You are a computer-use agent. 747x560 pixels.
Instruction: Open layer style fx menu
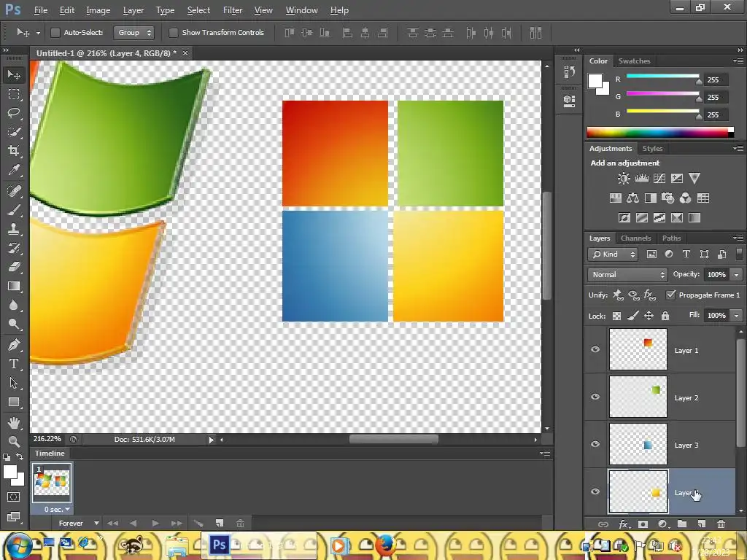(x=624, y=524)
